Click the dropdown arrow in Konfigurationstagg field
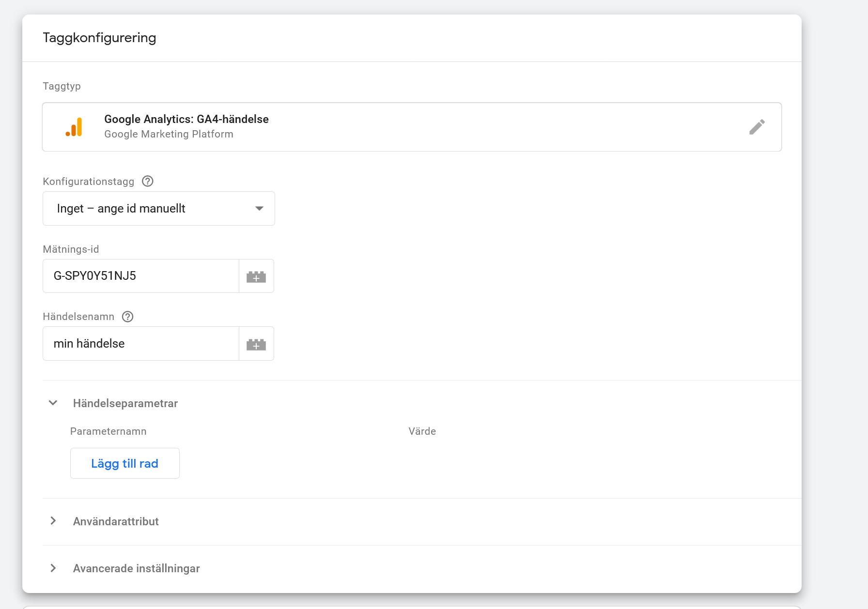 (x=260, y=208)
